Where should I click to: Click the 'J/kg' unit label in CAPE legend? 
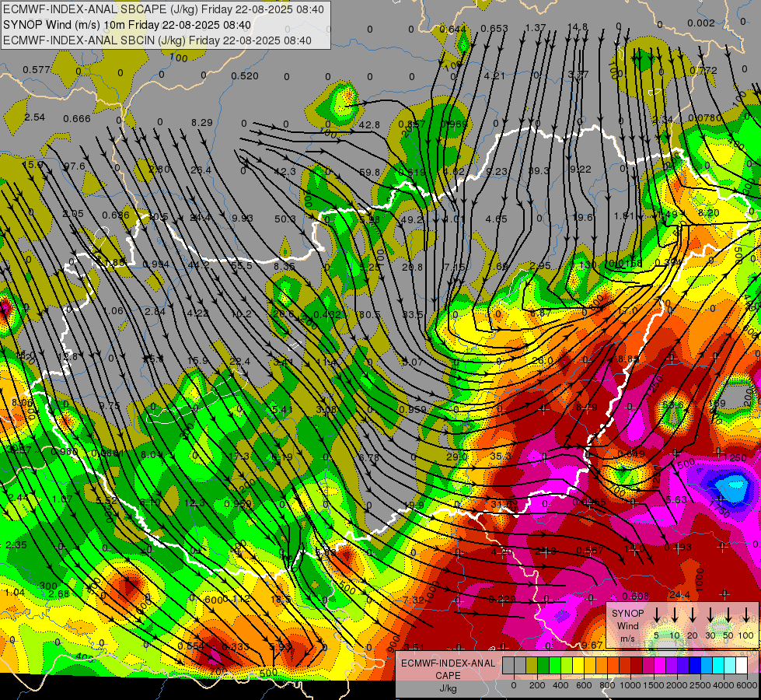448,688
